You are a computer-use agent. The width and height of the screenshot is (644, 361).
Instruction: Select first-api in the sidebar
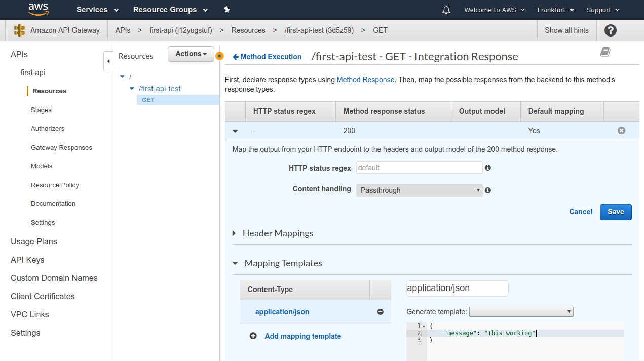(33, 73)
